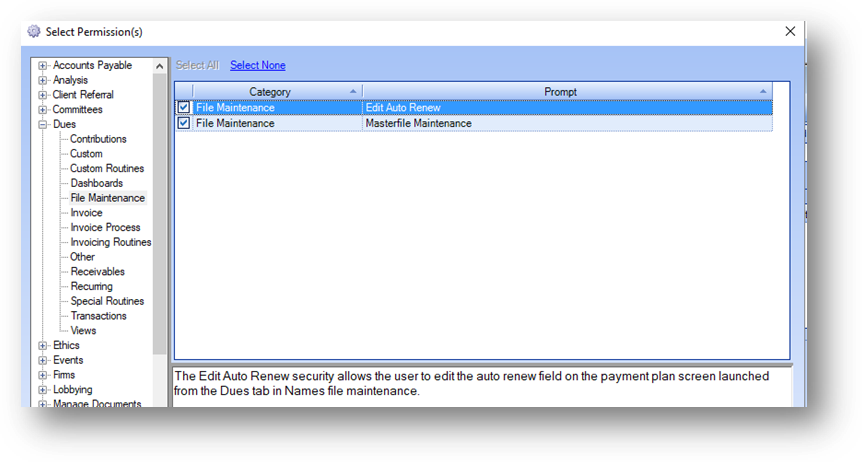Sort by the Category column header
Image resolution: width=862 pixels, height=462 pixels.
pyautogui.click(x=269, y=92)
